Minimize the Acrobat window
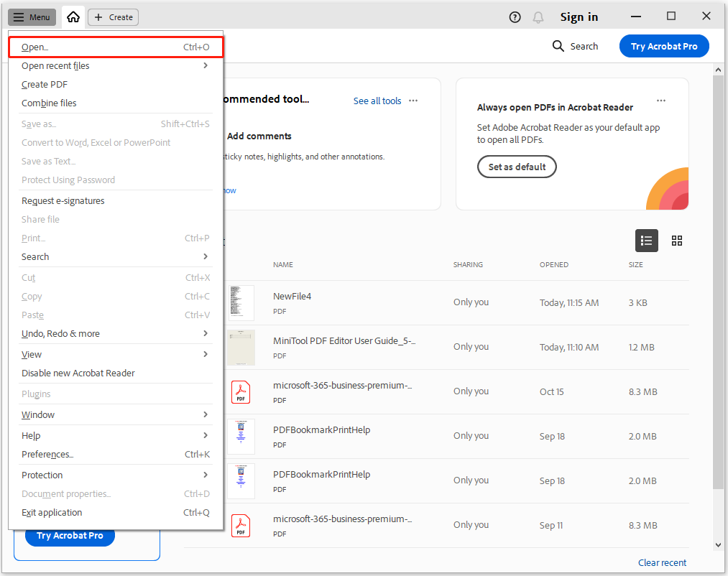This screenshot has height=576, width=728. [636, 17]
